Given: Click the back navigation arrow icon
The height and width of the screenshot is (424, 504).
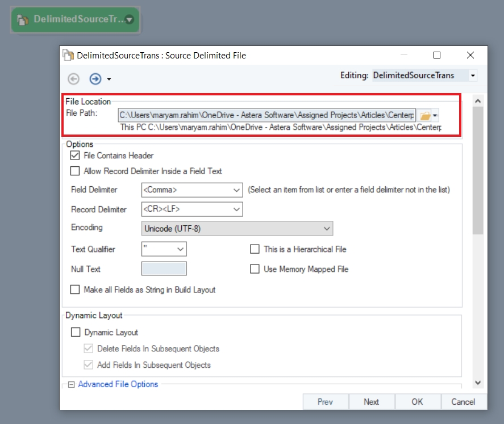Looking at the screenshot, I should pyautogui.click(x=73, y=79).
